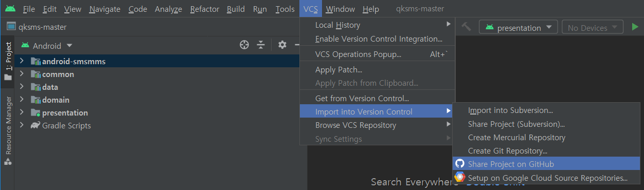Viewport: 644px width, 190px height.
Task: Open the File menu
Action: [x=29, y=9]
